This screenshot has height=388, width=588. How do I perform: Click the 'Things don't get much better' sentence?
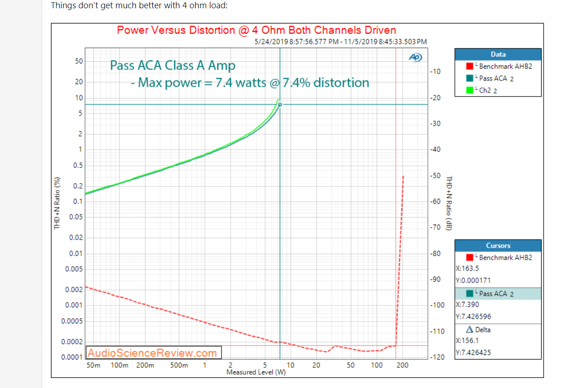[x=139, y=5]
